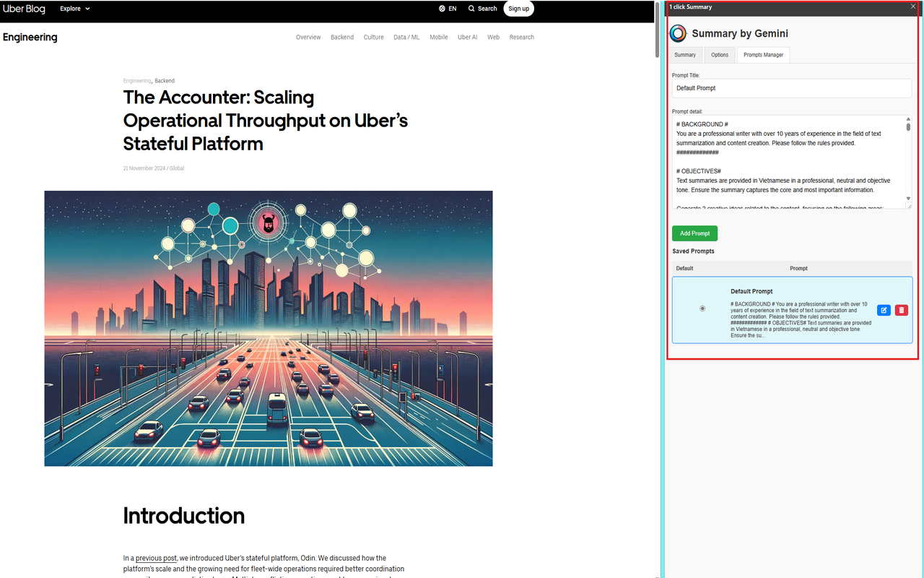924x578 pixels.
Task: Go to the Web nav item
Action: (493, 37)
